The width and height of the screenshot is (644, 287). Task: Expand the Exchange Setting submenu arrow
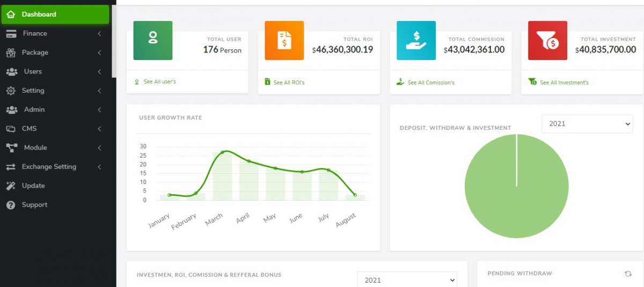[100, 167]
